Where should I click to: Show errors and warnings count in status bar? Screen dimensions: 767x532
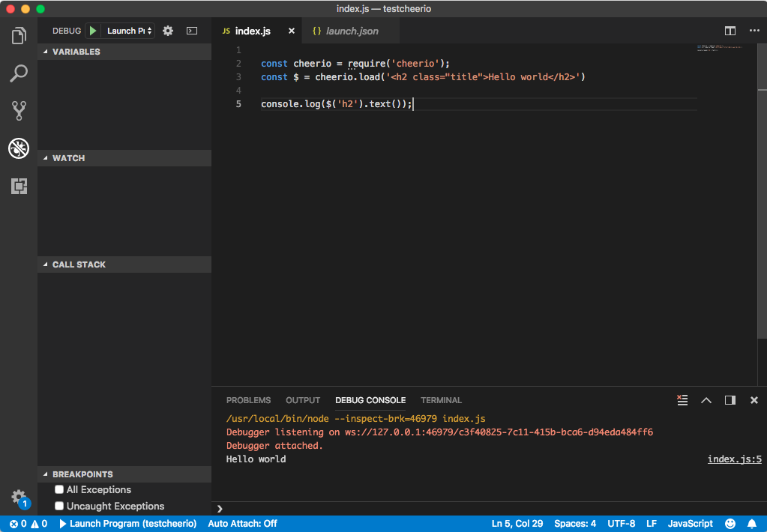(x=28, y=524)
